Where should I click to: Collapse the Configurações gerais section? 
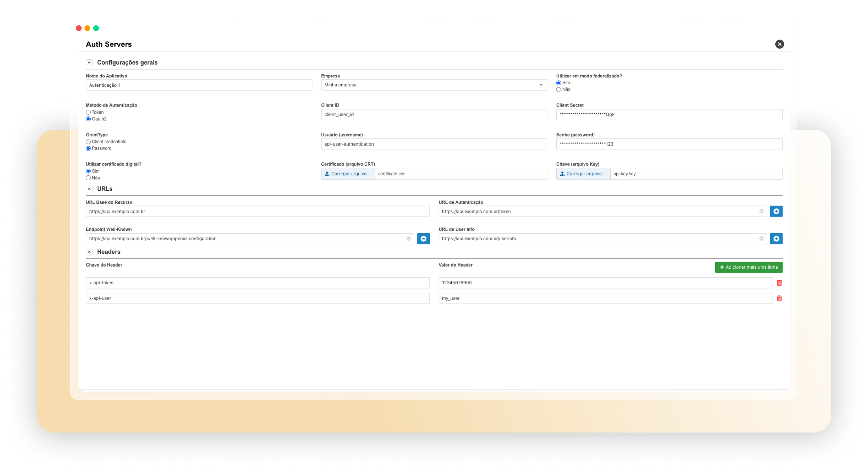(90, 62)
